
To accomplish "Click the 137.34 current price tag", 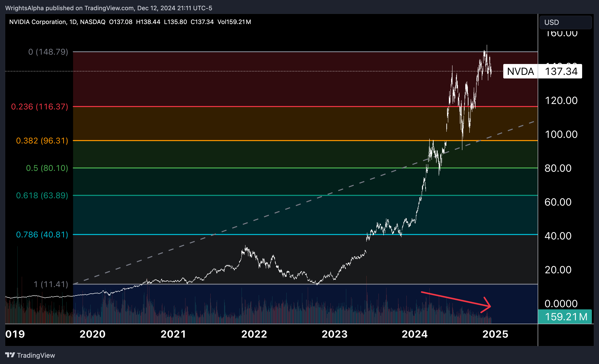I will (x=560, y=71).
